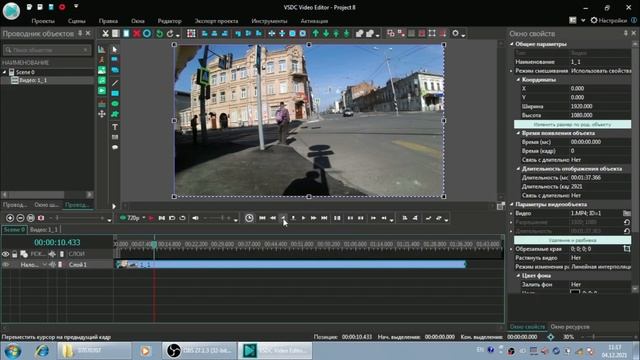Collapse Параметры видеообъекта section
Image resolution: width=640 pixels, height=360 pixels.
[512, 204]
